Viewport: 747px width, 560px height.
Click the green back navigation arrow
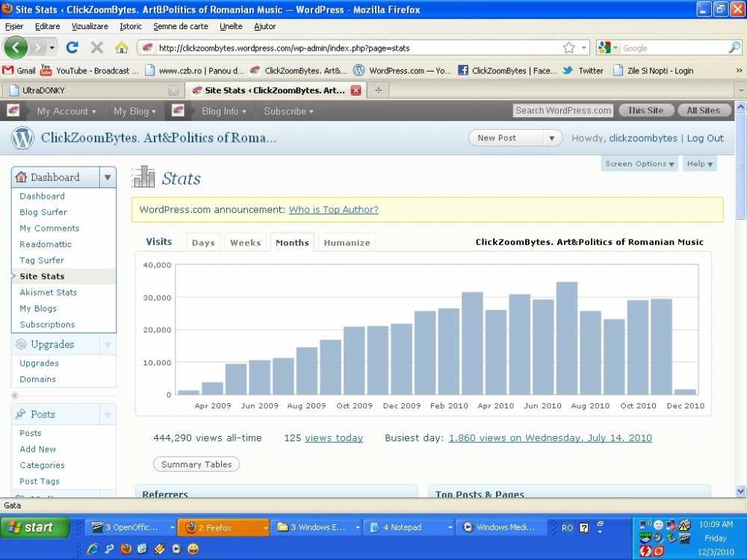(x=16, y=48)
